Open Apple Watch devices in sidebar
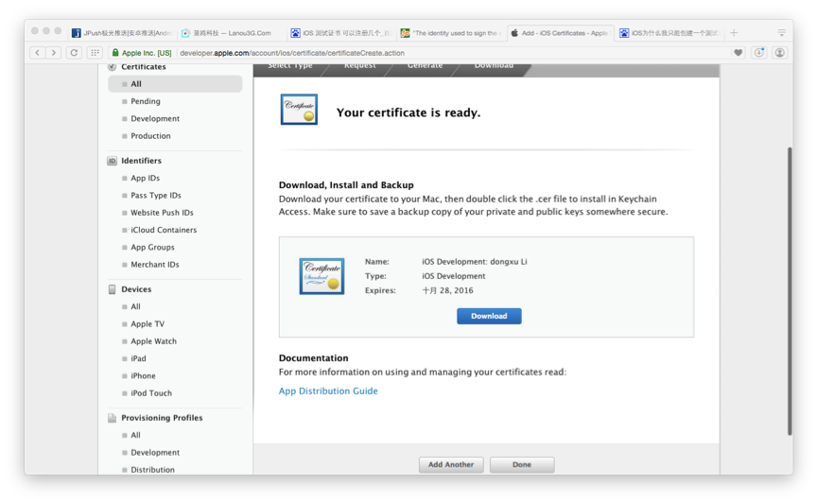The height and width of the screenshot is (504, 818). coord(153,341)
